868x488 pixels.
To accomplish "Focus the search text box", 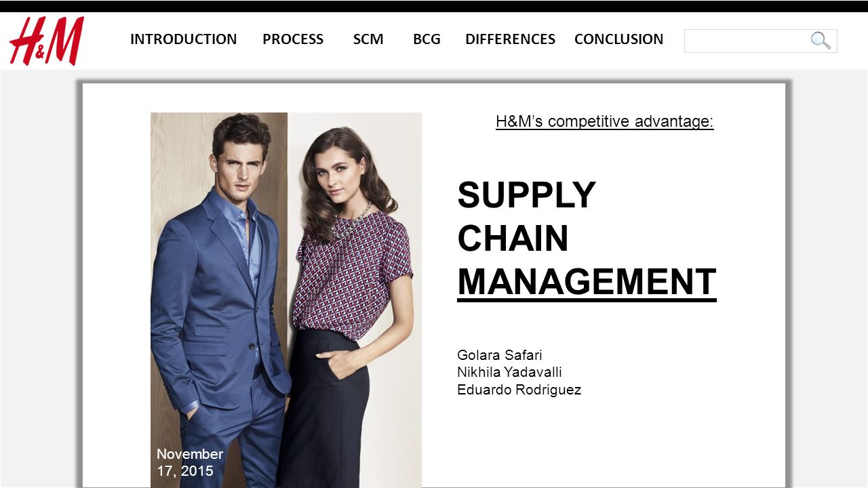I will [x=760, y=41].
